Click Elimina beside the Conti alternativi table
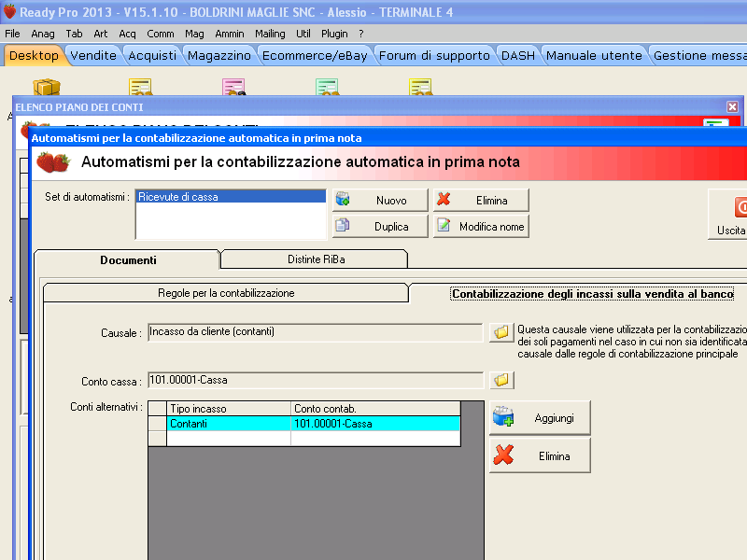This screenshot has width=747, height=560. point(540,455)
